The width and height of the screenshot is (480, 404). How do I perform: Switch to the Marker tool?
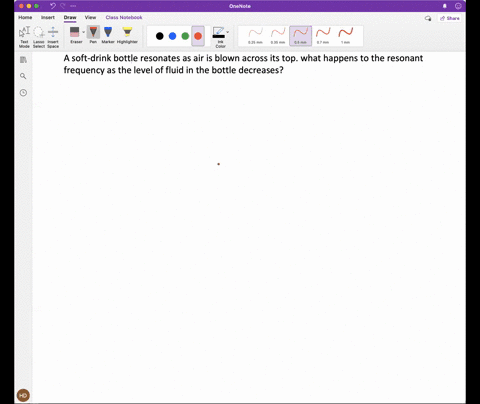click(x=108, y=35)
